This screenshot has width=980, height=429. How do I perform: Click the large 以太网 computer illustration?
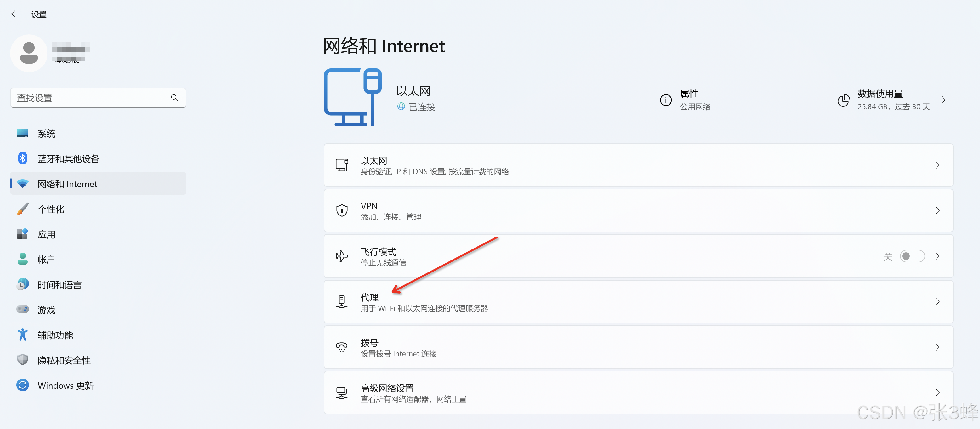(x=353, y=97)
